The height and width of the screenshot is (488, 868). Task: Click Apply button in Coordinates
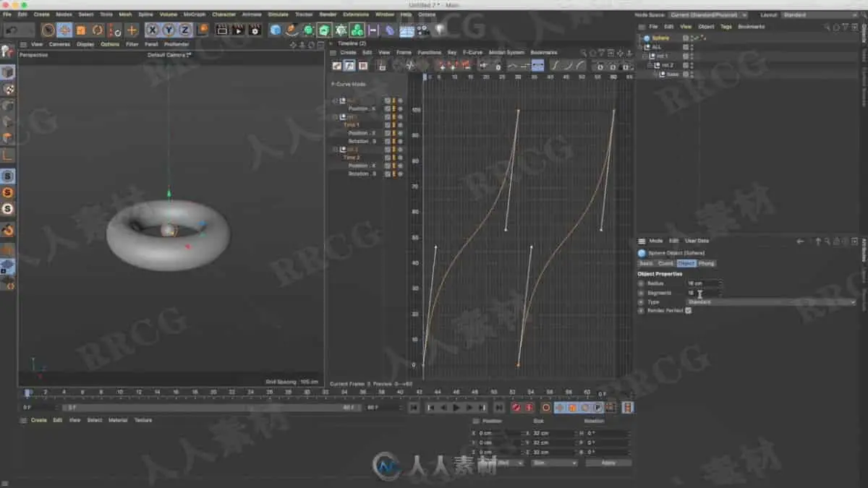608,463
